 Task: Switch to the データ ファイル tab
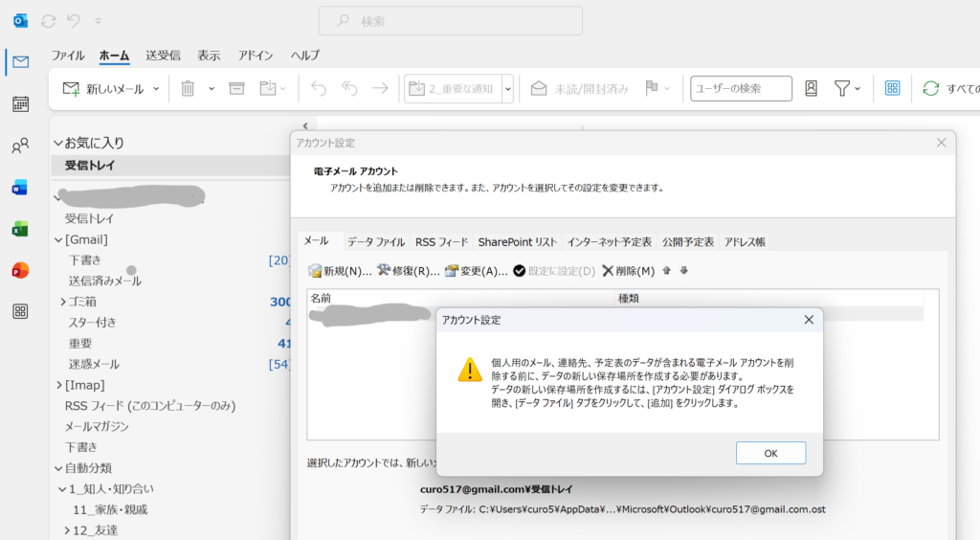(375, 242)
